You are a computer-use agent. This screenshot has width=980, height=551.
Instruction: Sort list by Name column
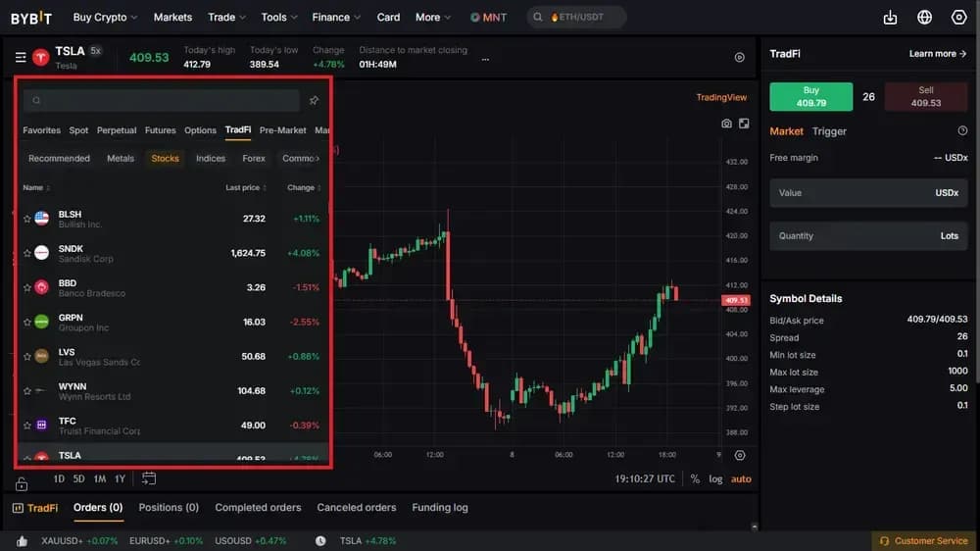(36, 187)
